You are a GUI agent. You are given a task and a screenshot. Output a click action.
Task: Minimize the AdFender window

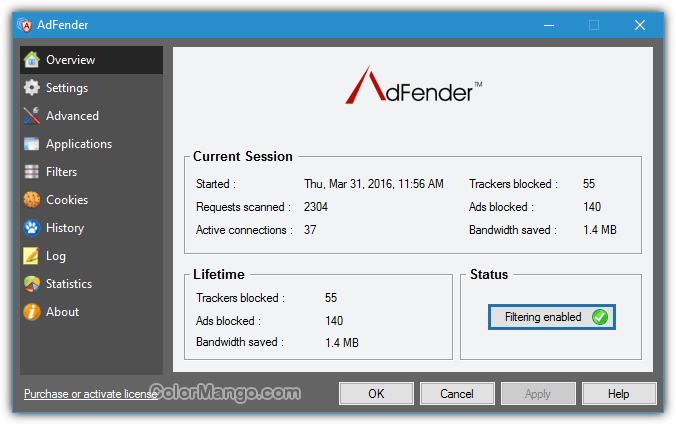pyautogui.click(x=549, y=25)
